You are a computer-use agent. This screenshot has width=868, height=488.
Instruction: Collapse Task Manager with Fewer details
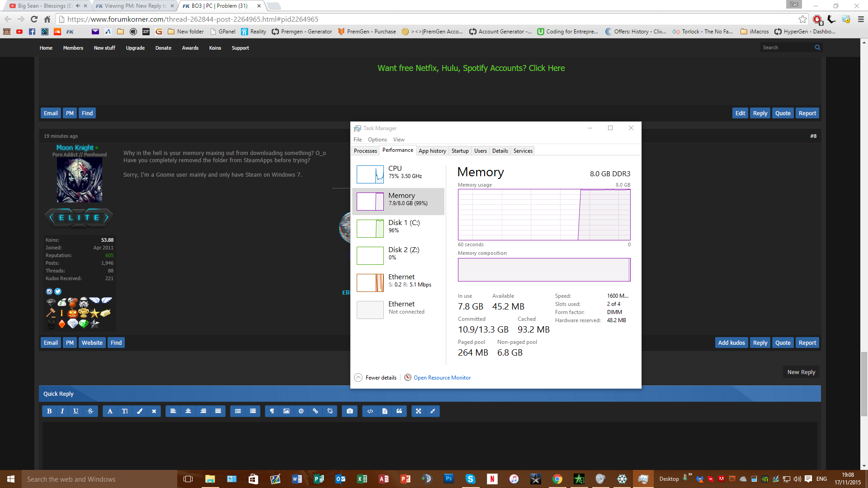click(376, 378)
